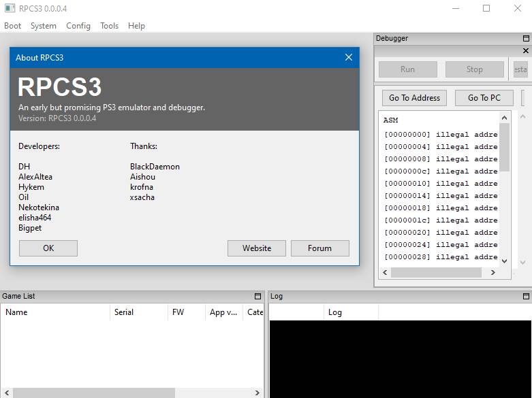The height and width of the screenshot is (398, 532).
Task: Open the Help menu
Action: click(x=136, y=26)
